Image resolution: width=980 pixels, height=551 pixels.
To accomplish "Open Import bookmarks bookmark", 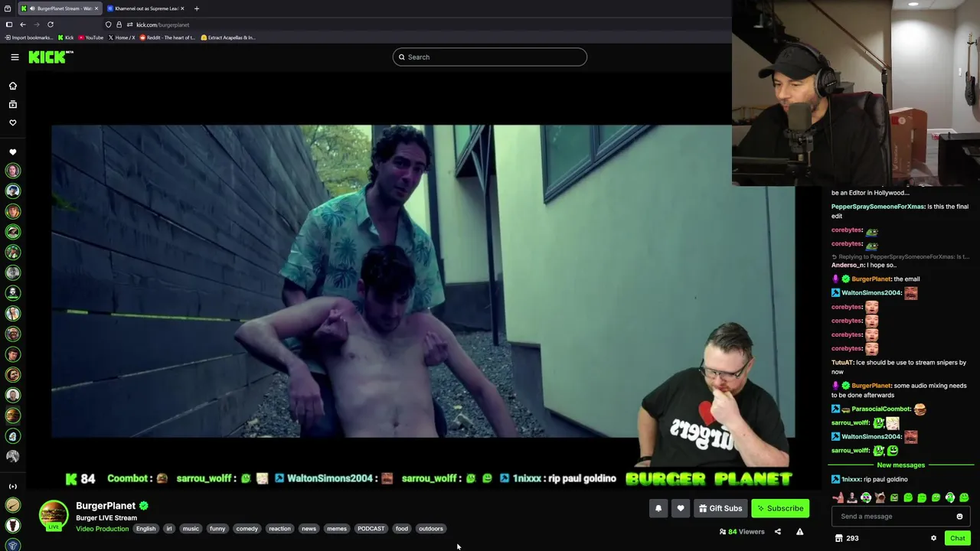I will coord(30,37).
